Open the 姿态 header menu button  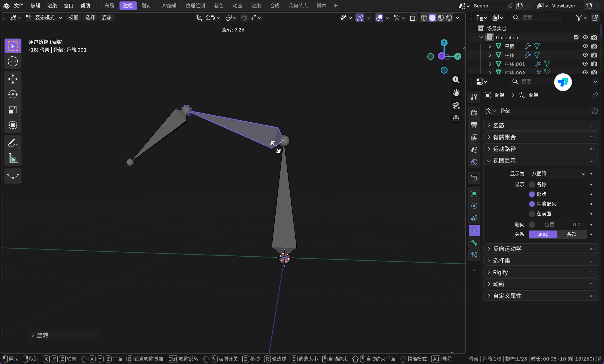pos(107,18)
